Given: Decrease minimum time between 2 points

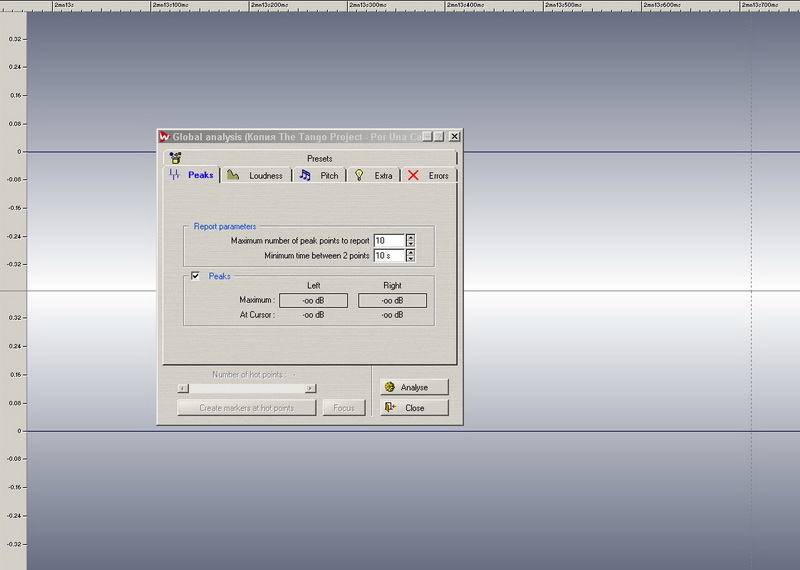Looking at the screenshot, I should click(411, 259).
